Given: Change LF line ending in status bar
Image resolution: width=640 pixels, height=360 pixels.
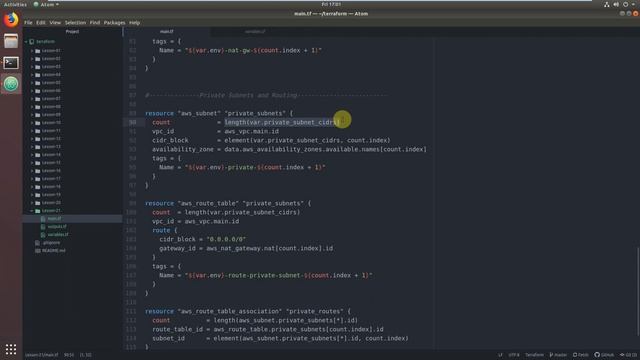Looking at the screenshot, I should tap(500, 355).
